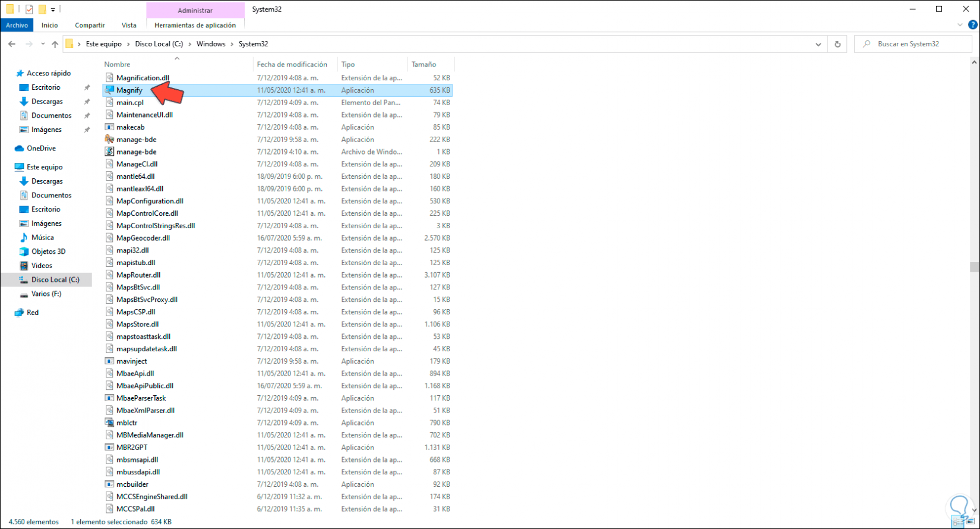This screenshot has width=980, height=529.
Task: Click the scrollbar up arrow
Action: pos(974,62)
